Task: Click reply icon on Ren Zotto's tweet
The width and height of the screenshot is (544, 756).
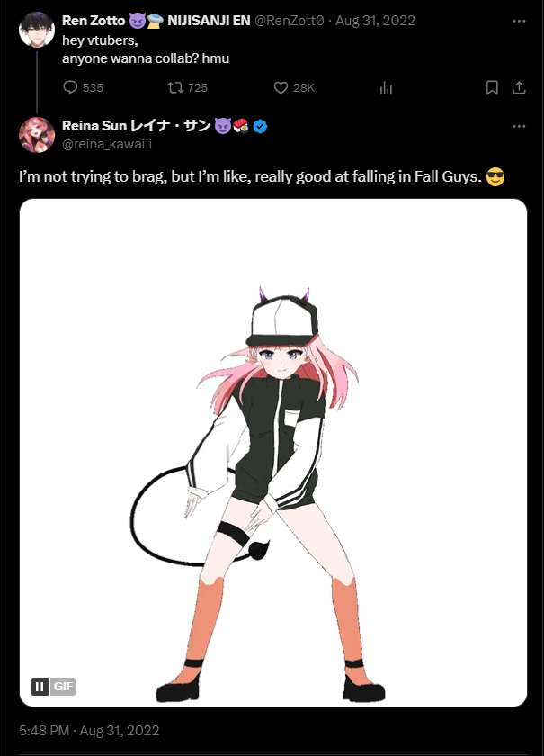Action: pos(70,87)
